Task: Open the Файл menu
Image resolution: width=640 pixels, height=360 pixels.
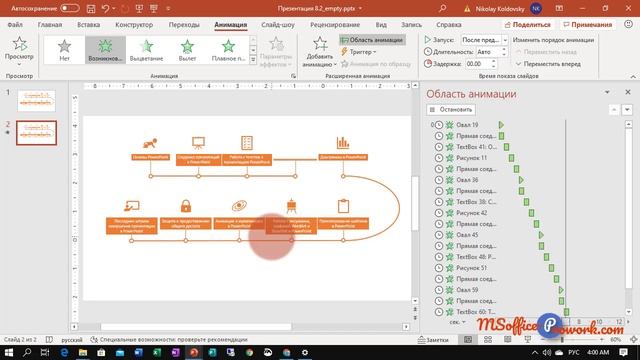Action: pos(15,25)
